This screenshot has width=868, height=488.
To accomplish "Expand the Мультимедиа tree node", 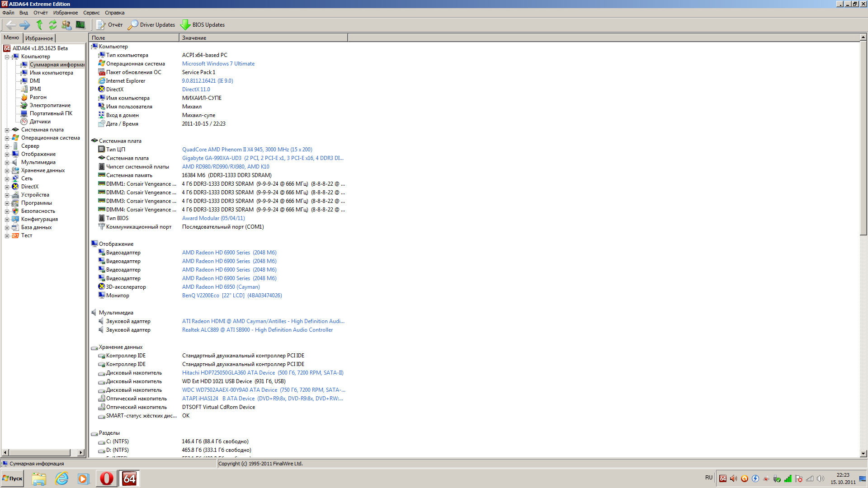I will 7,163.
